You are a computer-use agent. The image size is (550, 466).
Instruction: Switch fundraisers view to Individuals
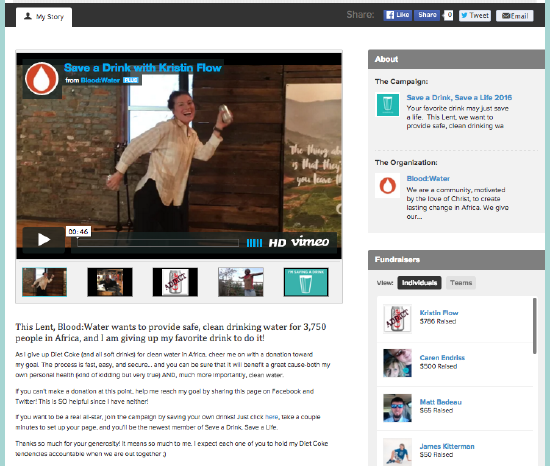coord(419,283)
